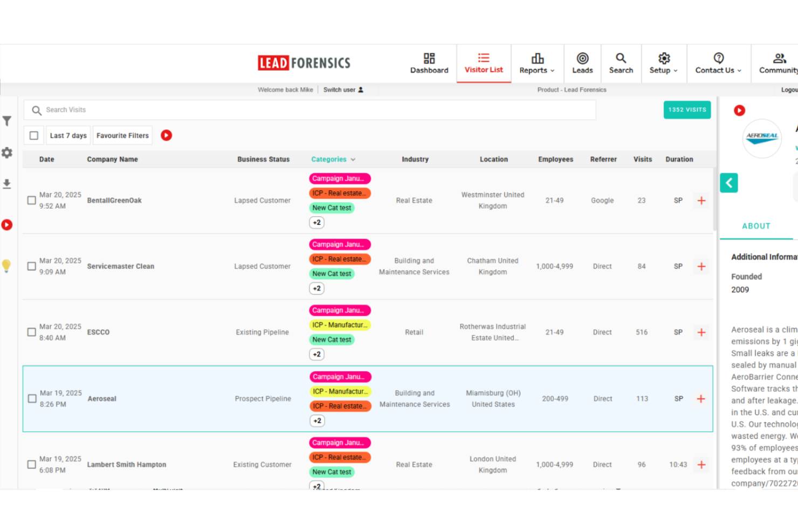Play the video icon above the Aeroseal logo
Image resolution: width=798 pixels, height=532 pixels.
coord(739,110)
